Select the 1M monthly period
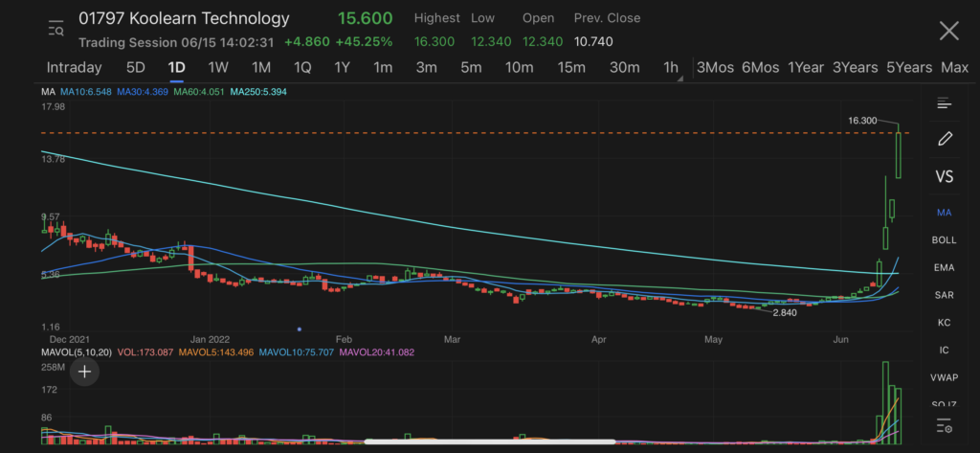The height and width of the screenshot is (453, 980). [x=260, y=68]
